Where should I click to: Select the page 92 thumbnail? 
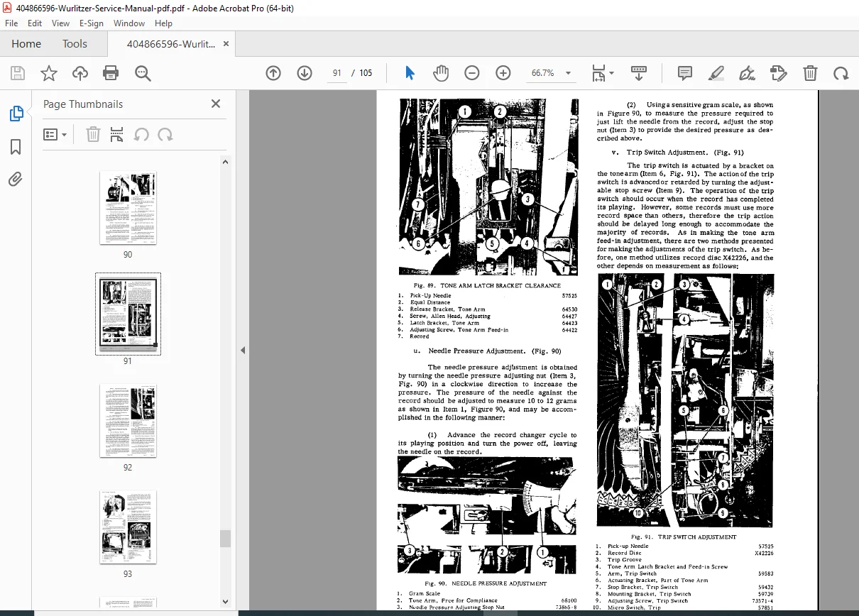tap(128, 421)
